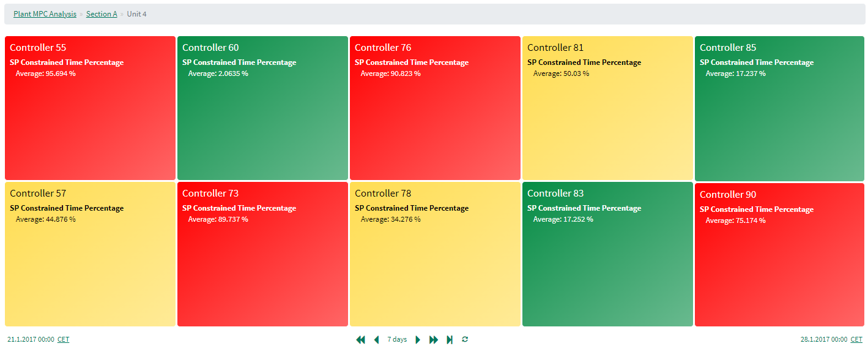Open the Controller 78 tile
This screenshot has height=346, width=868.
point(435,254)
